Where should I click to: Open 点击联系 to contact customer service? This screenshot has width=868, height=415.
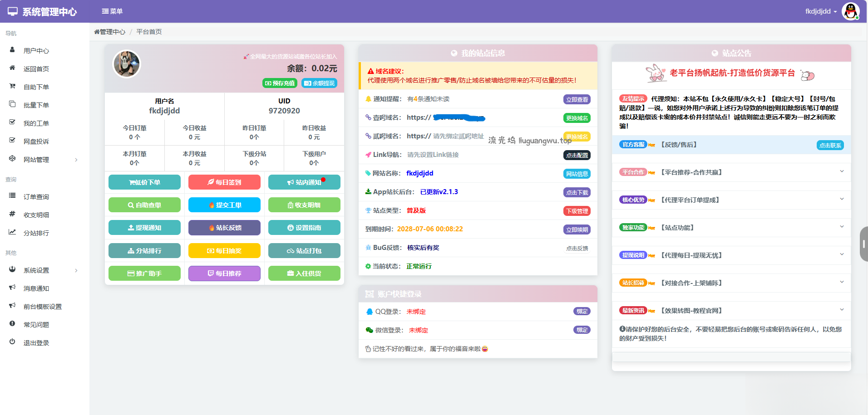pyautogui.click(x=830, y=145)
